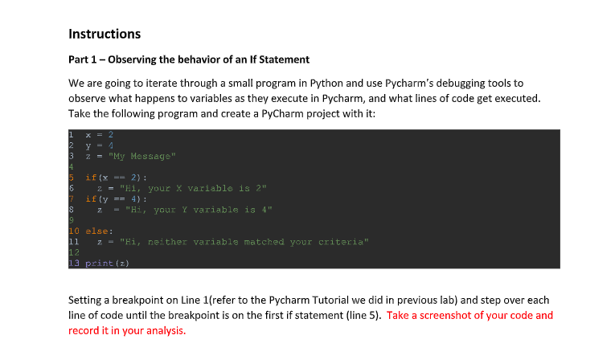The image size is (615, 364).
Task: Click the red "record it in your analysis" text
Action: pyautogui.click(x=127, y=331)
